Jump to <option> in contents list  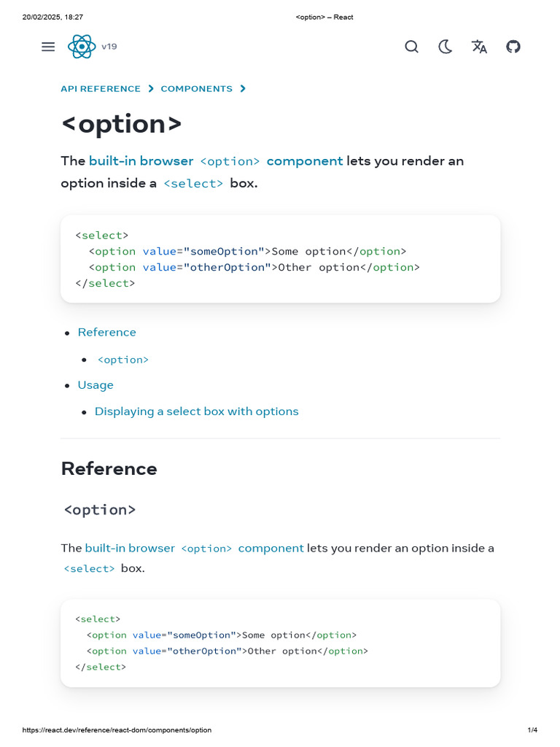(x=123, y=360)
